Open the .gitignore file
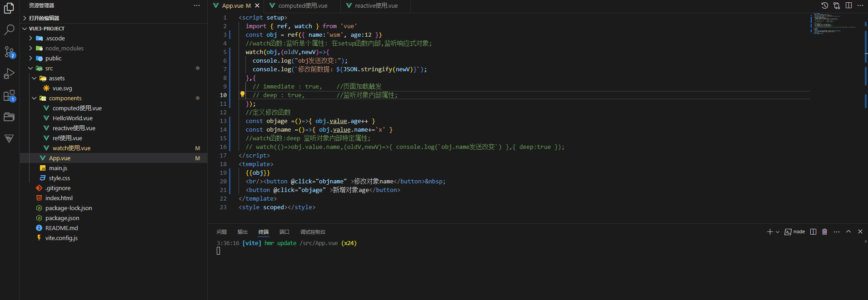 [114, 188]
